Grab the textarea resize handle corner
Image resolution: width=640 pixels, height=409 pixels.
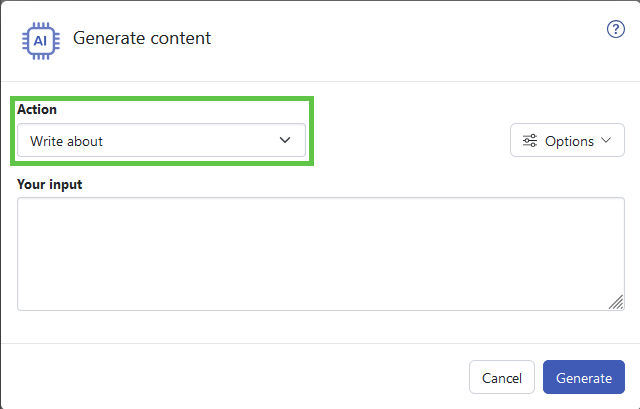[x=616, y=302]
